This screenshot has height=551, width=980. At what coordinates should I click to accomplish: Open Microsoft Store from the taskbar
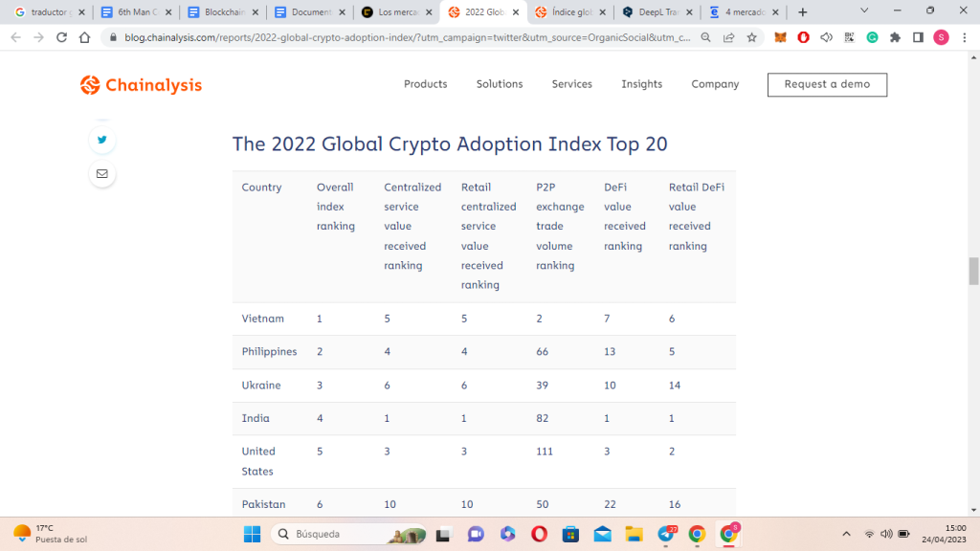pos(570,534)
